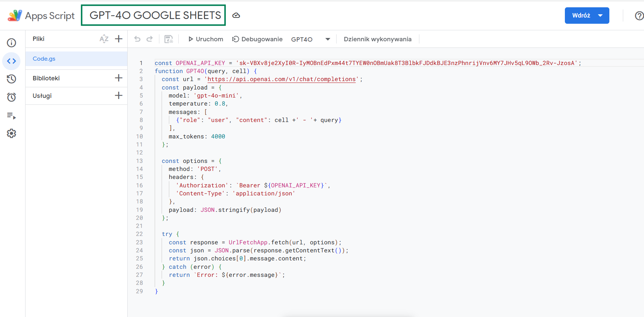Add a service with Usługi plus

[x=119, y=96]
